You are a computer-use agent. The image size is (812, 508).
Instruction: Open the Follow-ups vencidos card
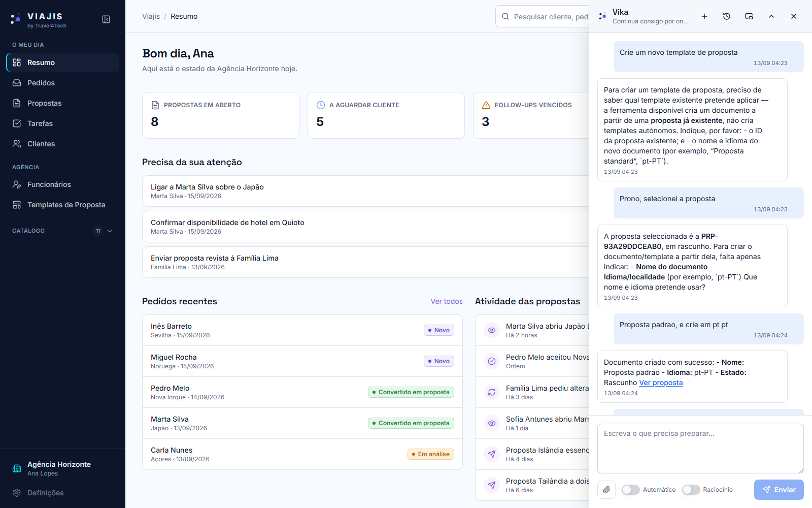[531, 115]
